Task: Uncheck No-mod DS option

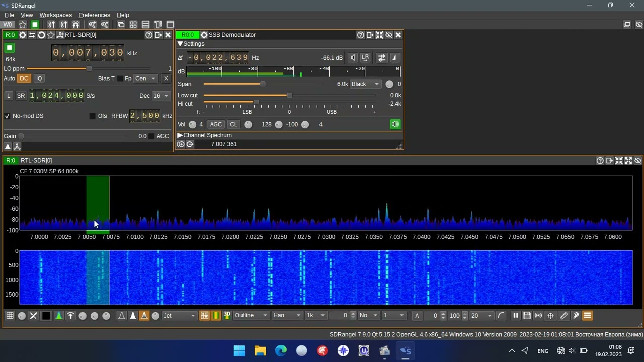Action: tap(7, 116)
